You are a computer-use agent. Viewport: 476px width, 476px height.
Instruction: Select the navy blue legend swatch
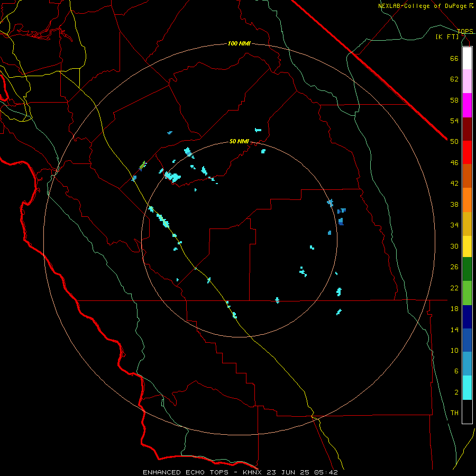pyautogui.click(x=467, y=317)
